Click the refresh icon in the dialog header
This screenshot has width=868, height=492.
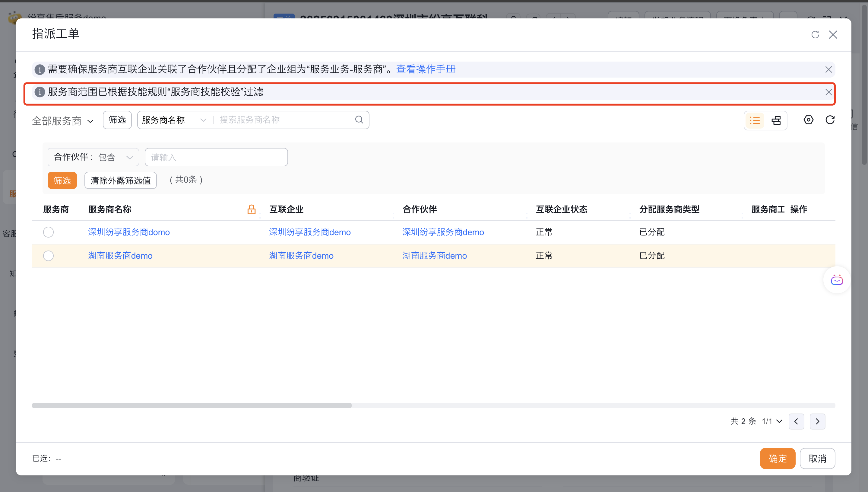click(815, 35)
